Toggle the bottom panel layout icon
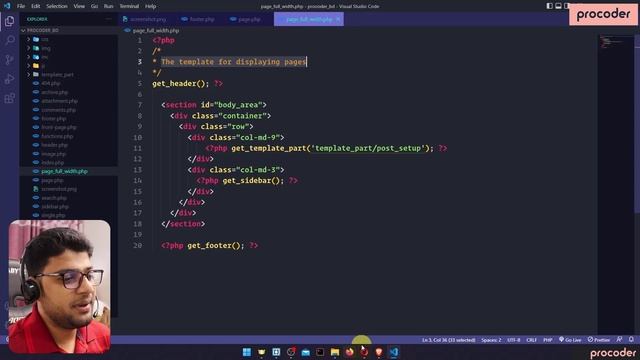Screen dimensions: 640x360 [558, 6]
